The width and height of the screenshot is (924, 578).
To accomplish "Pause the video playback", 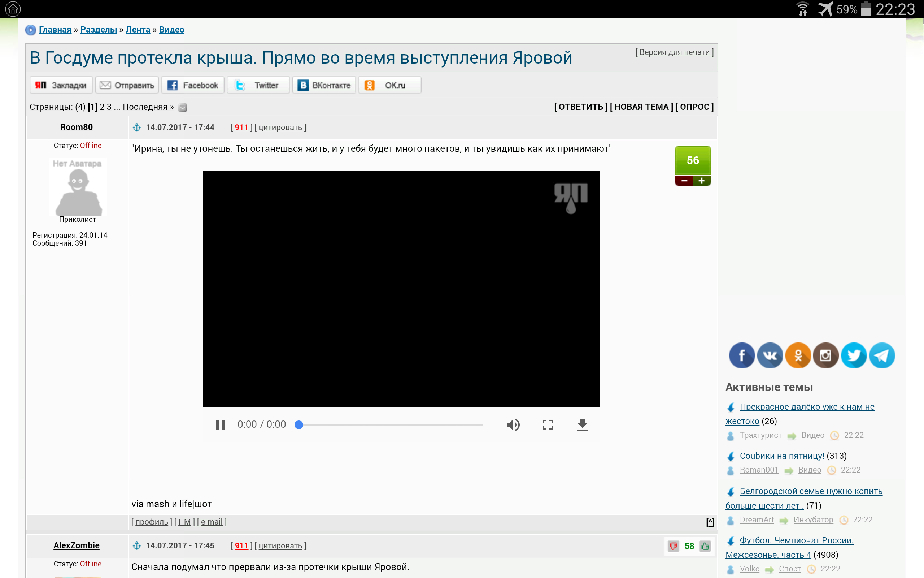I will click(x=220, y=425).
